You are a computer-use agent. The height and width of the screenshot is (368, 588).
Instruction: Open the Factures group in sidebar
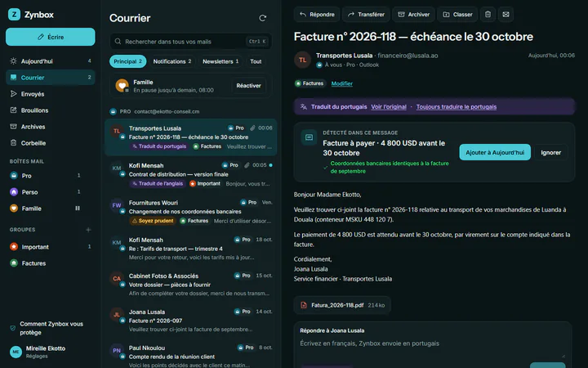51,263
